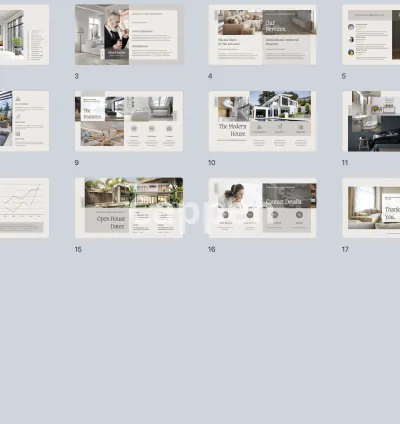
Task: Open the slide with the window interior photo
Action: [24, 35]
